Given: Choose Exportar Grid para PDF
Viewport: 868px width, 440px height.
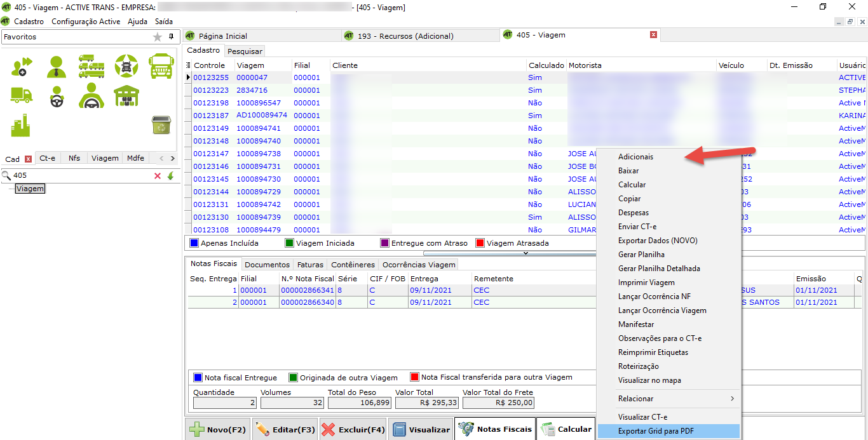Looking at the screenshot, I should 668,431.
